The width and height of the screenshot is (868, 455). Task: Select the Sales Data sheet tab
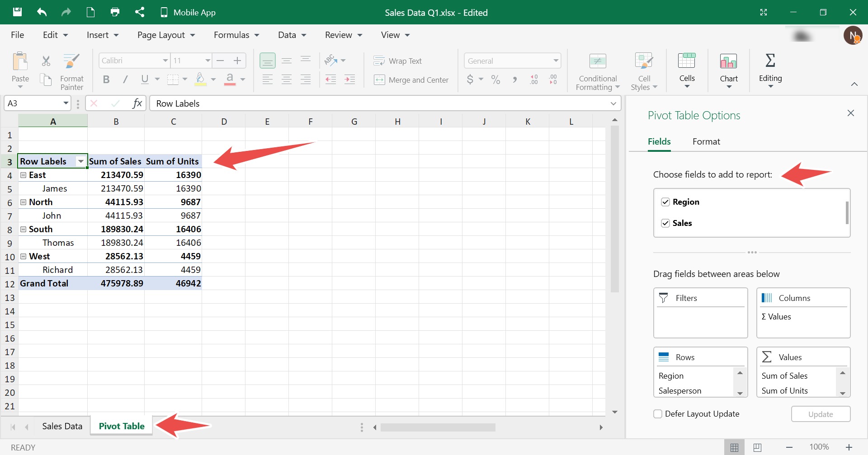click(x=62, y=425)
